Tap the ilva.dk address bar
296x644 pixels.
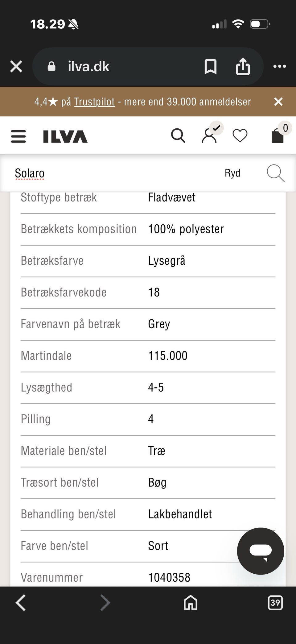tap(123, 67)
